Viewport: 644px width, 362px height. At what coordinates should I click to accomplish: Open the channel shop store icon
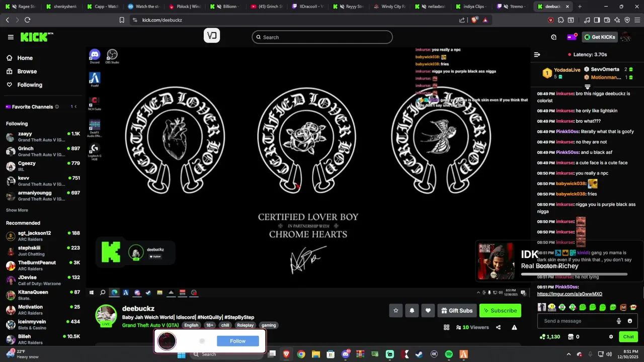pos(571,337)
